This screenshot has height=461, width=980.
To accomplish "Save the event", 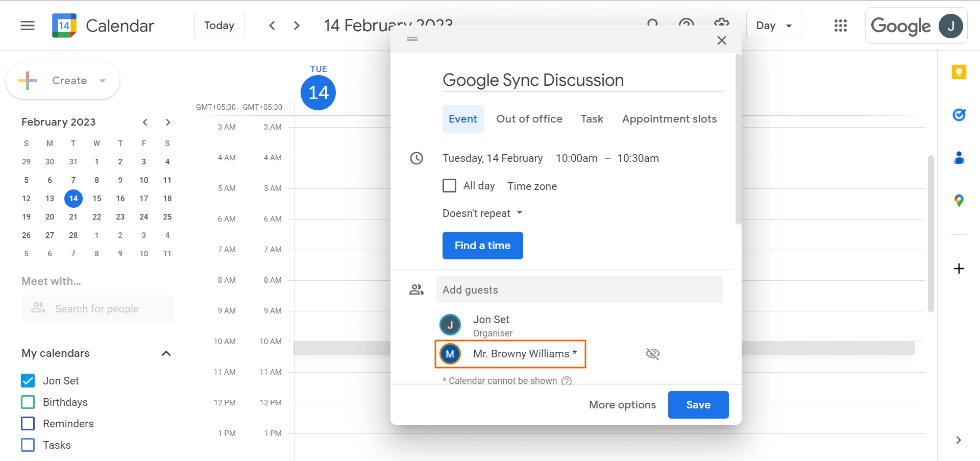I will tap(698, 405).
